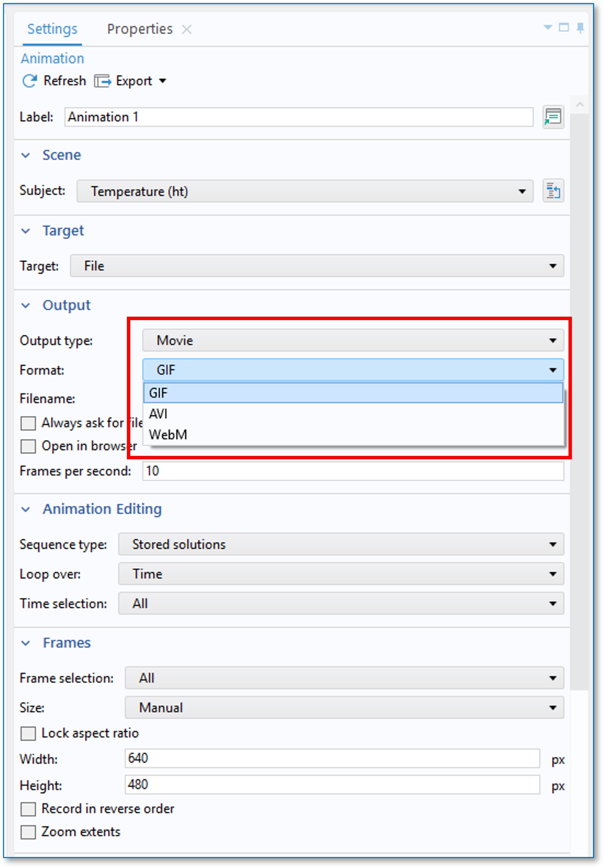Collapse the Scene section chevron
Image resolution: width=604 pixels, height=868 pixels.
[26, 155]
